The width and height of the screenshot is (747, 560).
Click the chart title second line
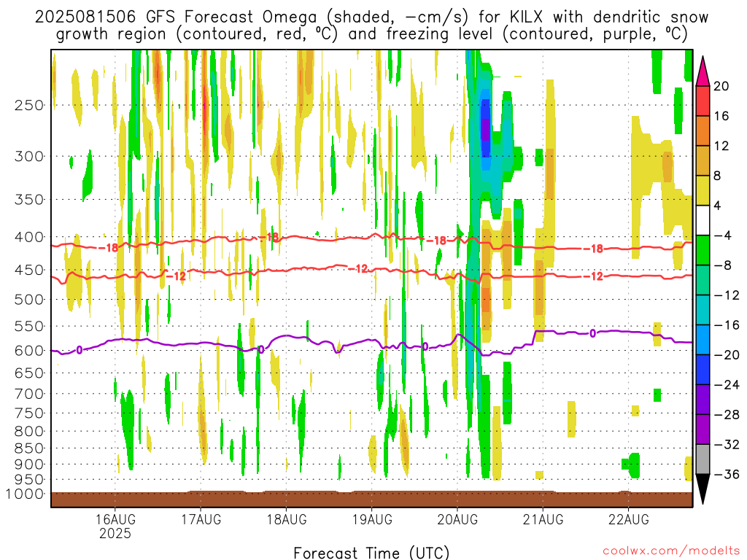pyautogui.click(x=371, y=34)
